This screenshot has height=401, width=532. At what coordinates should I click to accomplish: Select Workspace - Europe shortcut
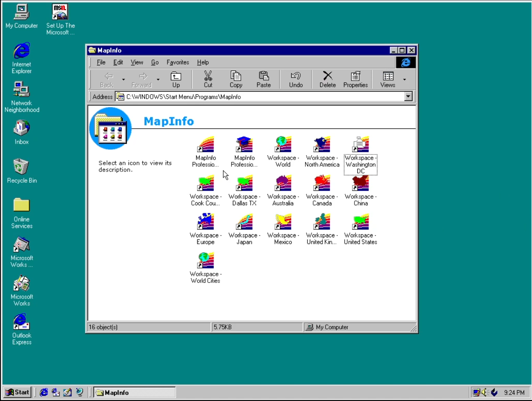[205, 229]
